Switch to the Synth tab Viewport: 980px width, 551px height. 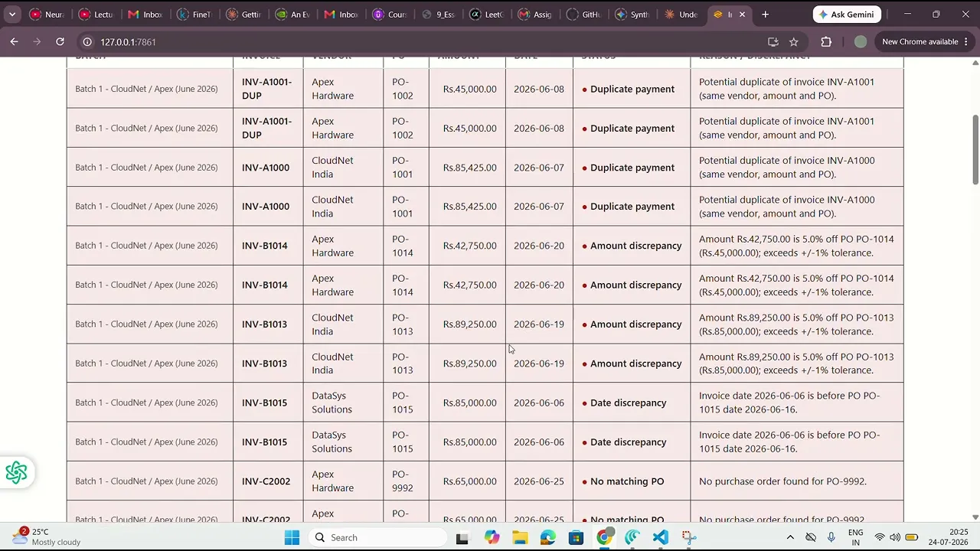pyautogui.click(x=632, y=14)
